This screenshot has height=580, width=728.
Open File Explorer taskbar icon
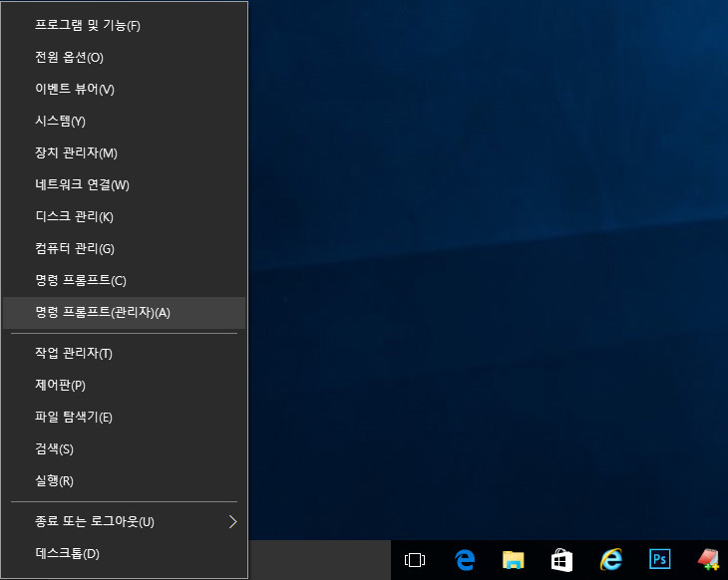pyautogui.click(x=513, y=560)
